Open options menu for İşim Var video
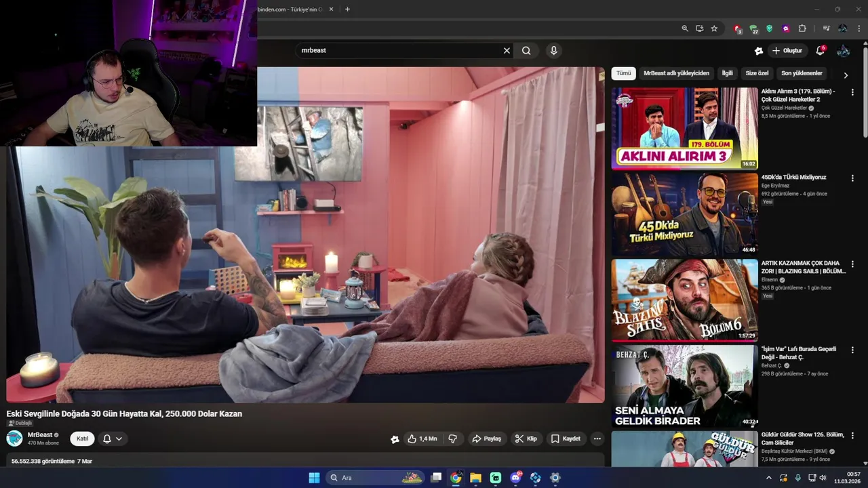Viewport: 868px width, 488px height. coord(852,350)
